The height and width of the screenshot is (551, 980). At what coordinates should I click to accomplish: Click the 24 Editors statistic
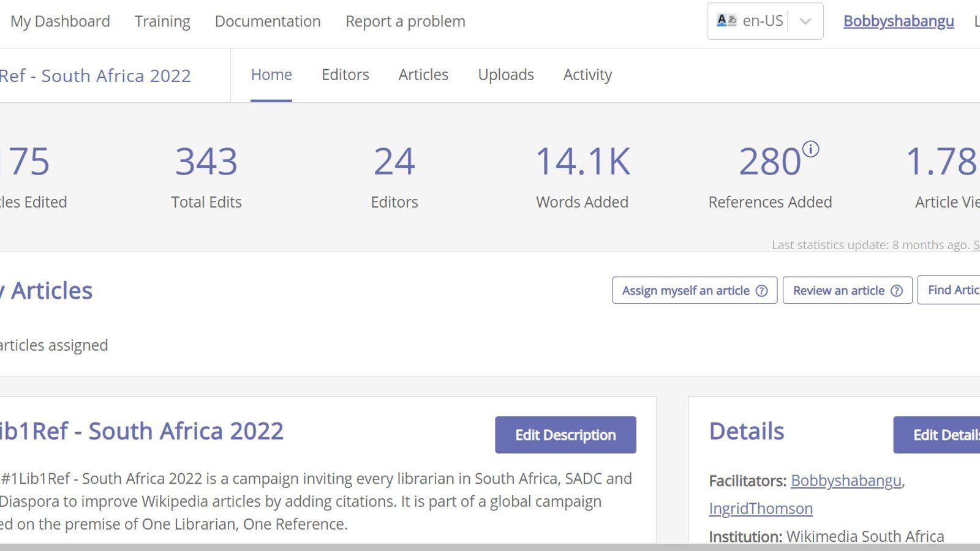394,177
